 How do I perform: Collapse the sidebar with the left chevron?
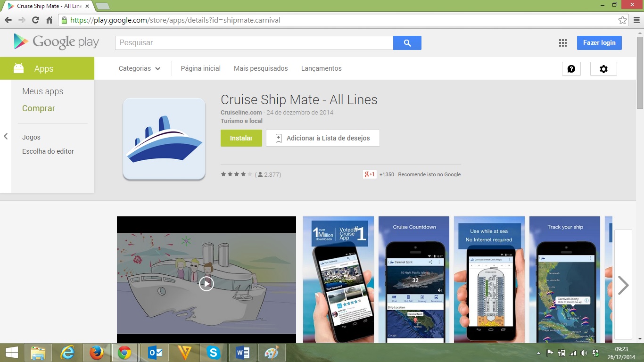pos(6,136)
